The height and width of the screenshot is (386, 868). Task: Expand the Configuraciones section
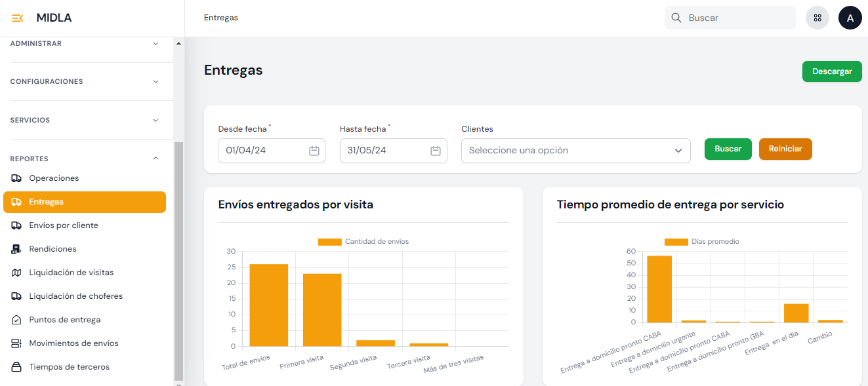click(x=155, y=82)
